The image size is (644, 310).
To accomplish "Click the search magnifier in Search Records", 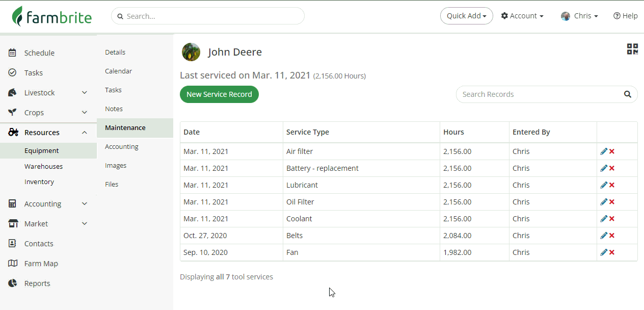I will (x=628, y=94).
